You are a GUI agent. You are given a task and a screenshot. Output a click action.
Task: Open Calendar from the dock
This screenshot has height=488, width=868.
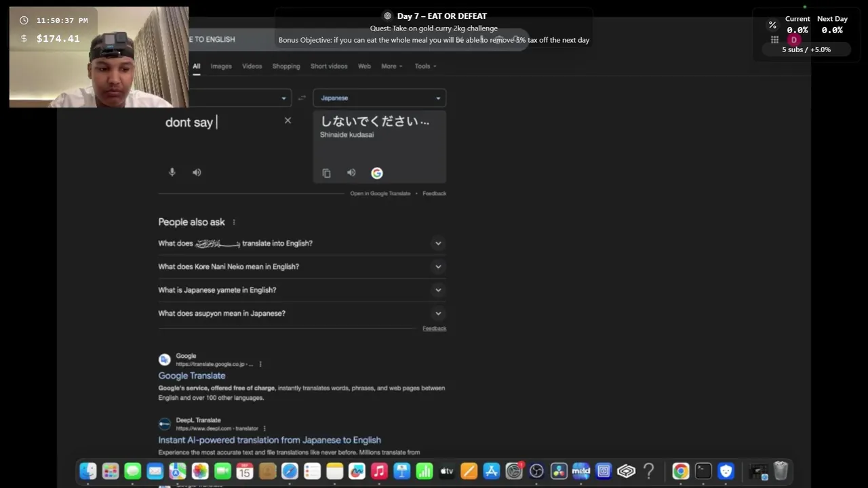pos(245,471)
